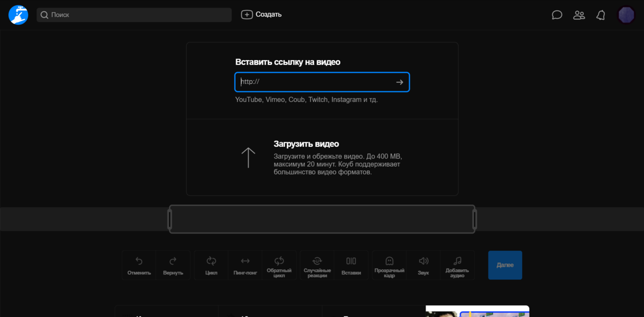This screenshot has width=644, height=317.
Task: Click the YouTube, Vimeo, Coub hint text
Action: 306,99
